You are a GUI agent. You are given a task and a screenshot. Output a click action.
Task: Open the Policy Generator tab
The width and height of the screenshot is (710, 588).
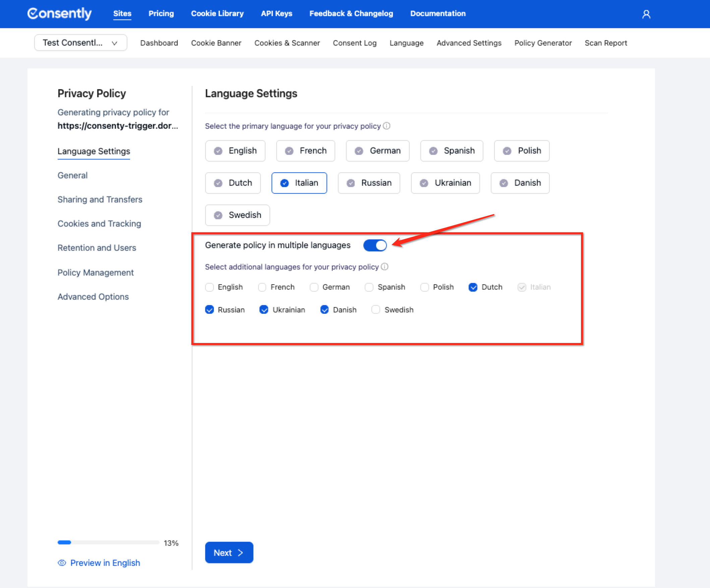pyautogui.click(x=543, y=43)
